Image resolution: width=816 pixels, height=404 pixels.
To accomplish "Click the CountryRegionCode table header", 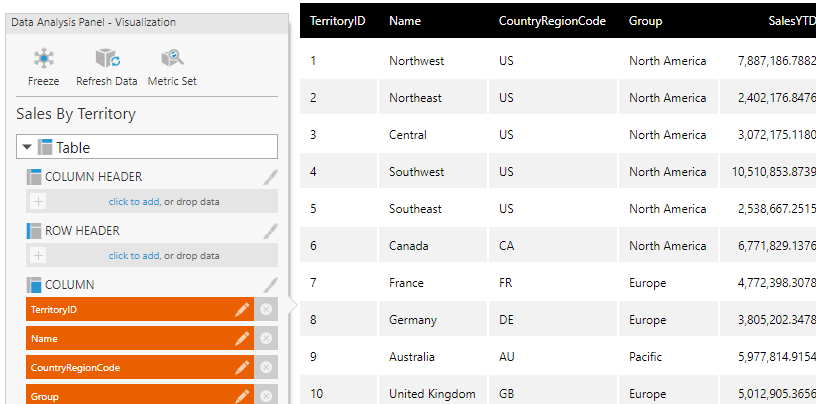I will coord(552,21).
